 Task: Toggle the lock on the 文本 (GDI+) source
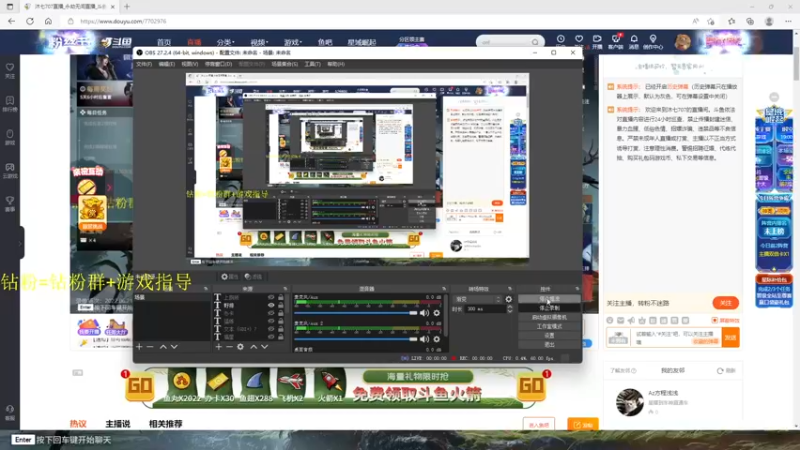[281, 329]
